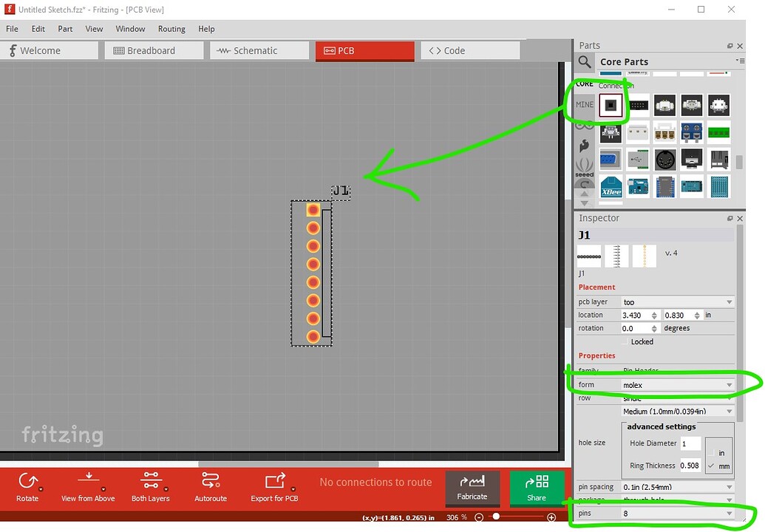Open the pcb layer dropdown
This screenshot has width=765, height=532.
(x=676, y=301)
